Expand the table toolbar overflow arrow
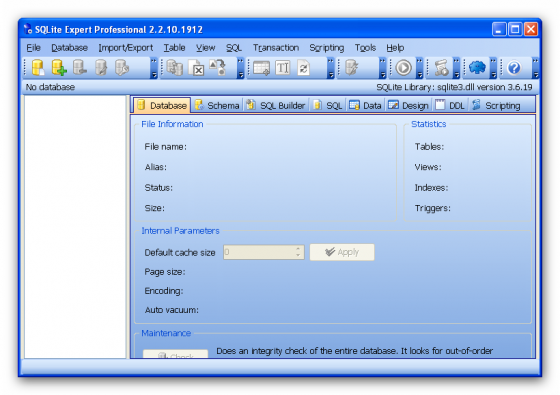Viewport: 560px width, 395px height. (x=330, y=68)
